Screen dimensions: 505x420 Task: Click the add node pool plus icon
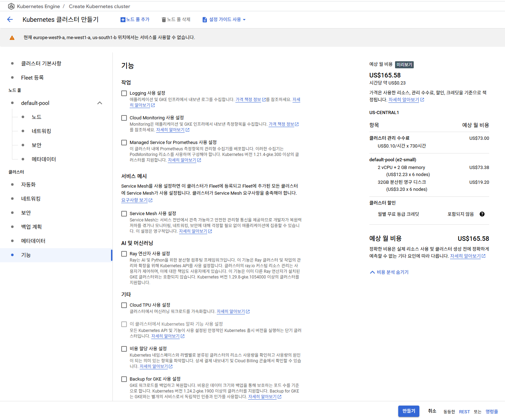[x=123, y=20]
